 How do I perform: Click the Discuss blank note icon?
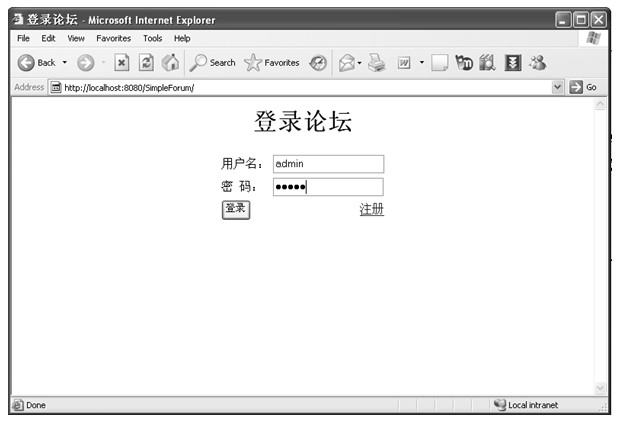(x=440, y=63)
